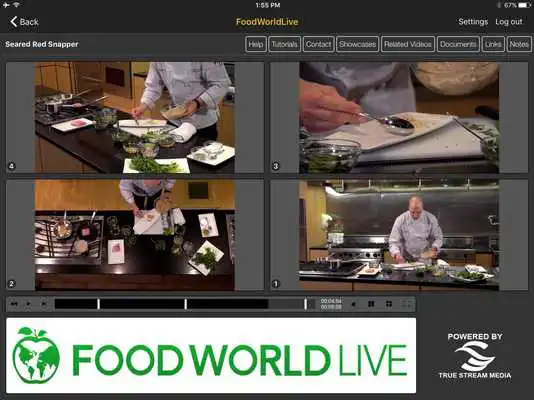534x400 pixels.
Task: Click the True Stream Media logo
Action: pos(475,356)
